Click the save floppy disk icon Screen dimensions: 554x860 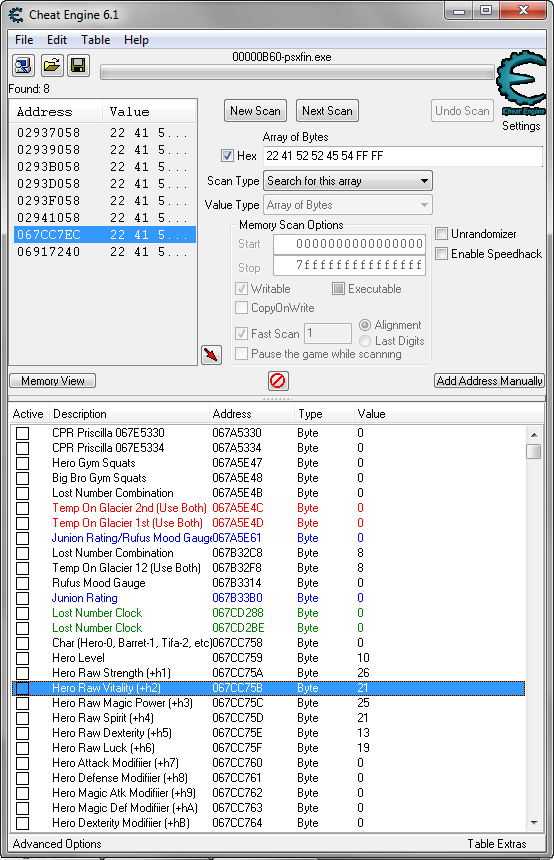tap(78, 66)
